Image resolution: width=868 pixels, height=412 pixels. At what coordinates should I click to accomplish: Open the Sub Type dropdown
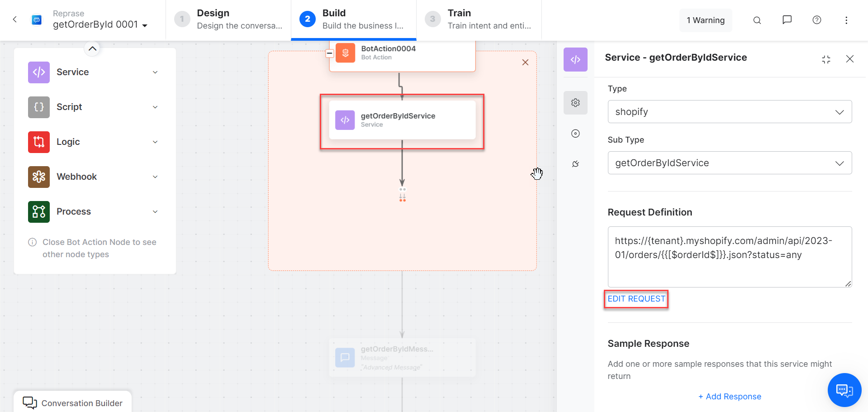point(729,163)
